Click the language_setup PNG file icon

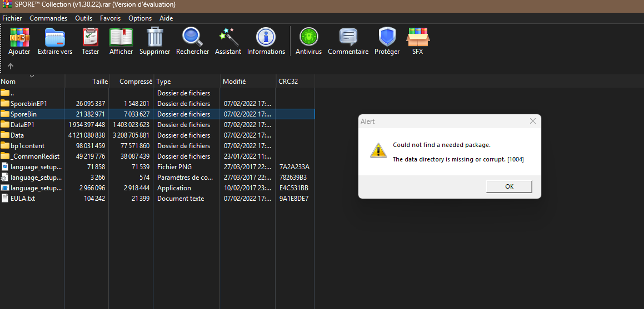[5, 167]
